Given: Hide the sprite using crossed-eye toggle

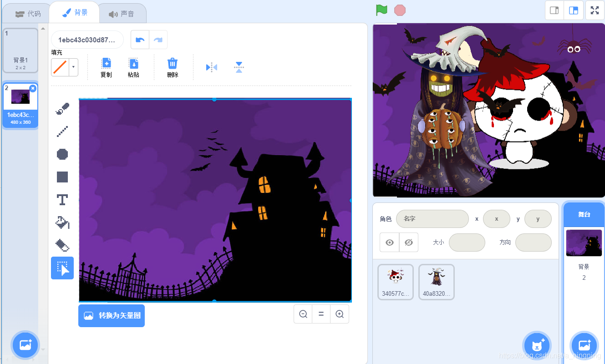Looking at the screenshot, I should (x=409, y=243).
